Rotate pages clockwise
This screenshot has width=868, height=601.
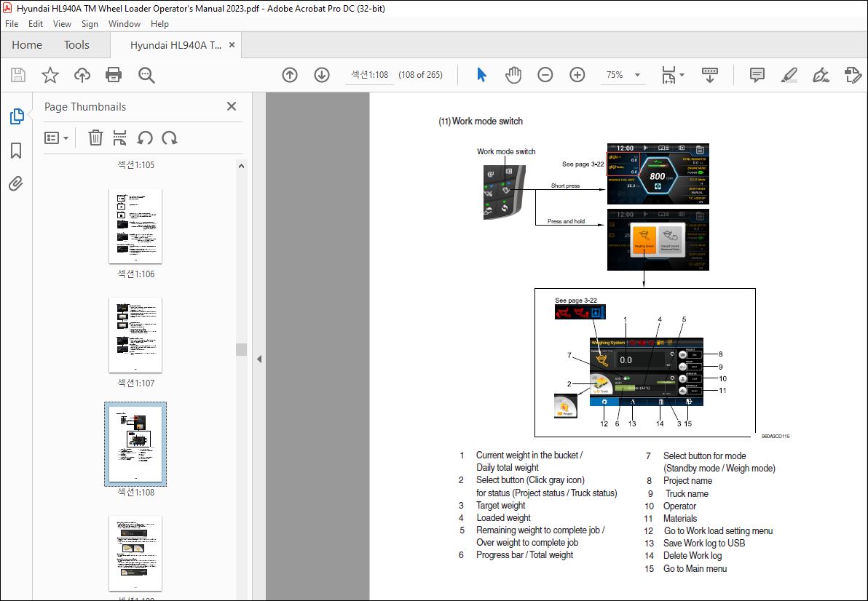pyautogui.click(x=170, y=138)
